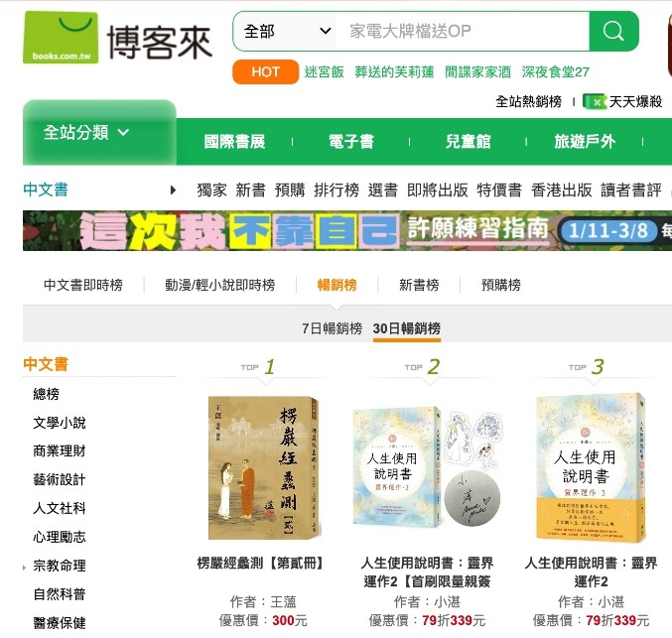
Task: Expand the 宗教命理 sidebar category
Action: click(60, 566)
